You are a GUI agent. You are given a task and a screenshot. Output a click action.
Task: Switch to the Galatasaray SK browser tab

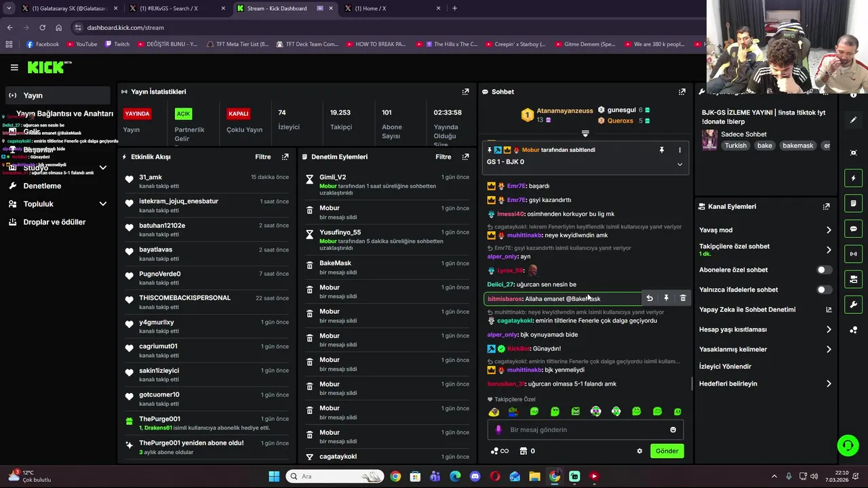point(71,8)
